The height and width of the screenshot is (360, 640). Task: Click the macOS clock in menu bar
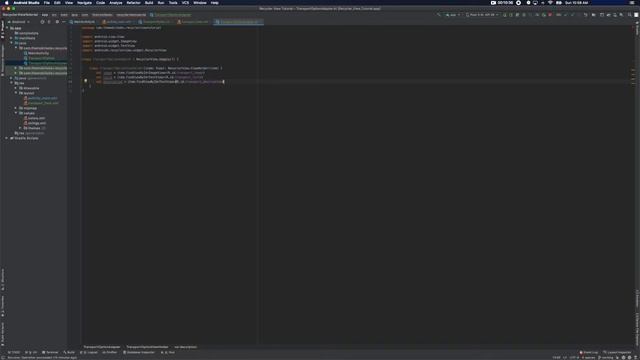click(577, 3)
